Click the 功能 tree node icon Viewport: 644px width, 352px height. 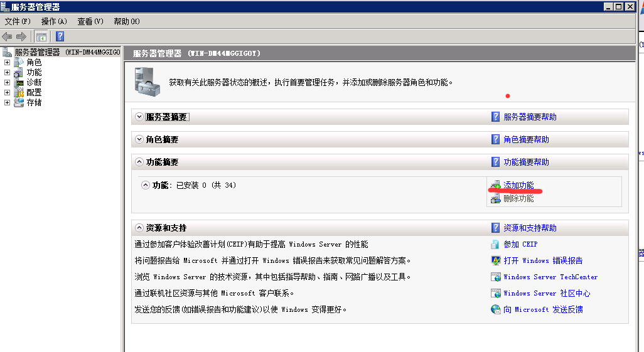(x=19, y=73)
